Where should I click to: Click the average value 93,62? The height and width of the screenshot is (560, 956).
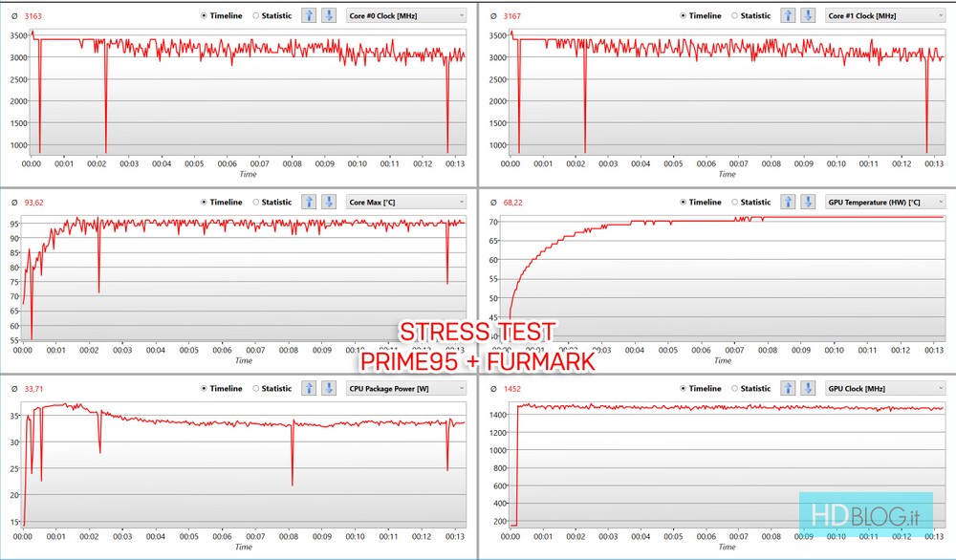pyautogui.click(x=34, y=203)
